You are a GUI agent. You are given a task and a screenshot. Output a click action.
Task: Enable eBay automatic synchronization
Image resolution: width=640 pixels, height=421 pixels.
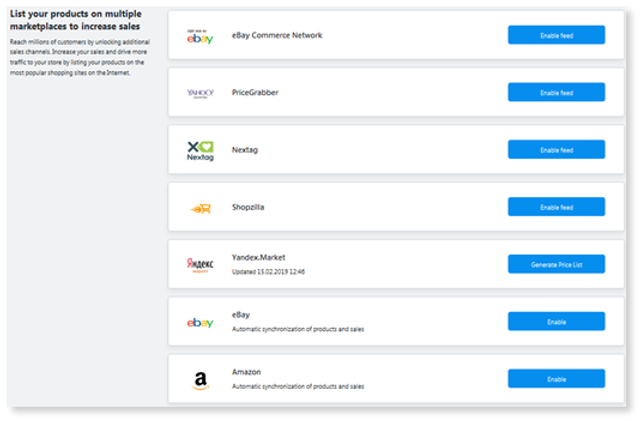(556, 322)
